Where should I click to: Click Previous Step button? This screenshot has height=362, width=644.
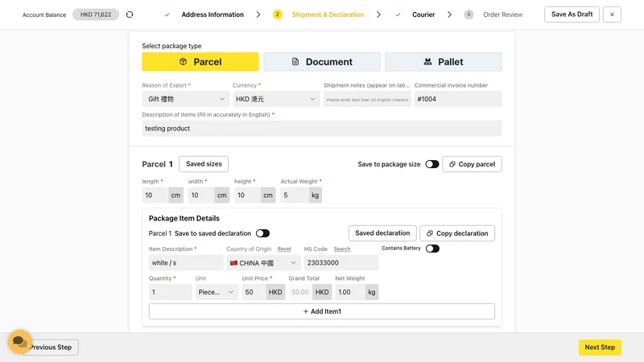[51, 348]
